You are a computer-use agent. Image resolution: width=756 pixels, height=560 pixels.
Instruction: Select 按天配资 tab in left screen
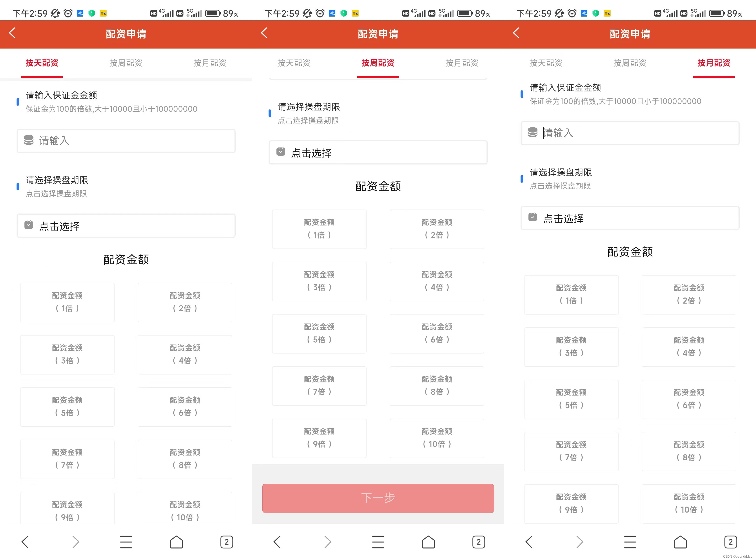[x=42, y=63]
